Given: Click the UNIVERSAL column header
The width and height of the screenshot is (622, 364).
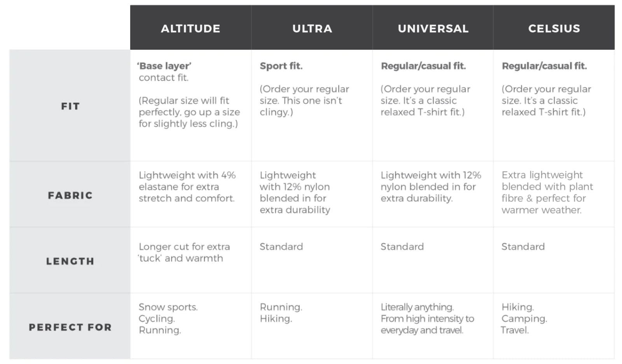Looking at the screenshot, I should (433, 28).
